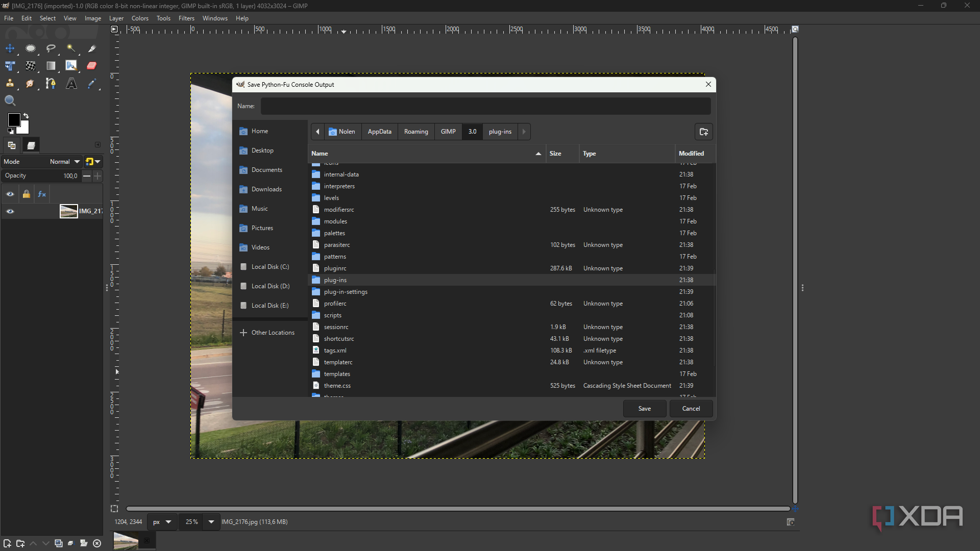The height and width of the screenshot is (551, 980).
Task: Open the Colors menu
Action: [140, 18]
